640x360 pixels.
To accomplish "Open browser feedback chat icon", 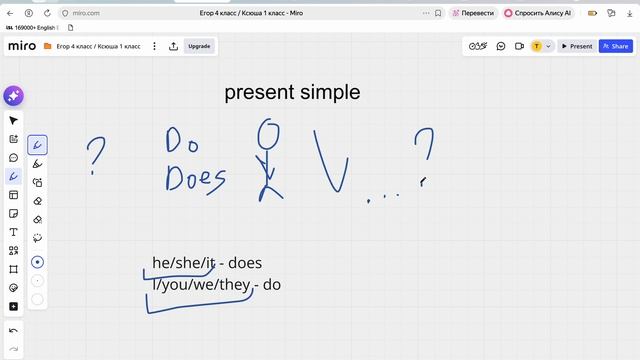I will click(x=611, y=13).
